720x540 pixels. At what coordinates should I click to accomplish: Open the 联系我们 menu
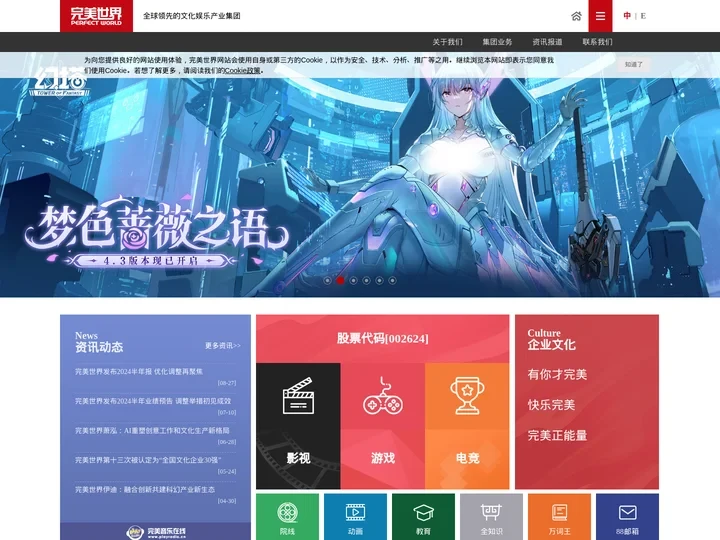click(597, 42)
